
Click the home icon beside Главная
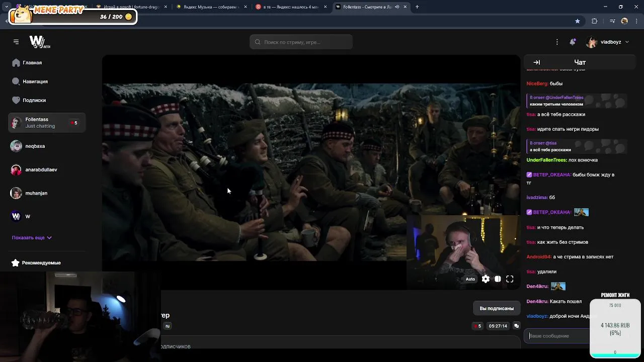16,63
